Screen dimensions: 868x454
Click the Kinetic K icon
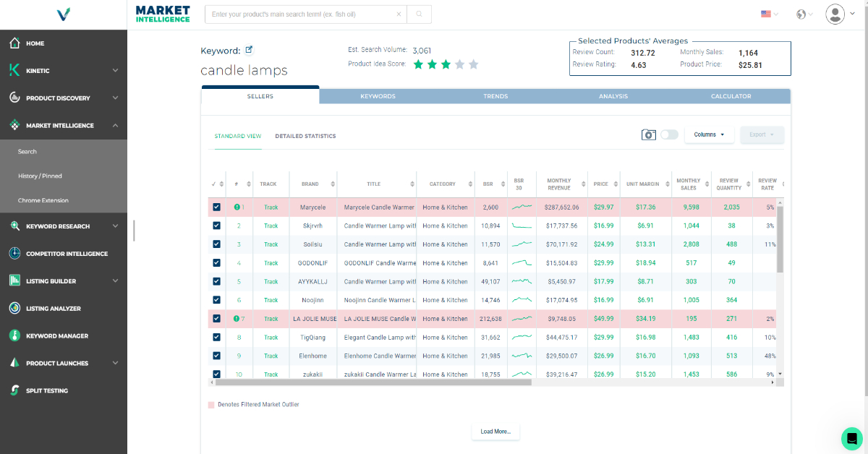point(14,70)
